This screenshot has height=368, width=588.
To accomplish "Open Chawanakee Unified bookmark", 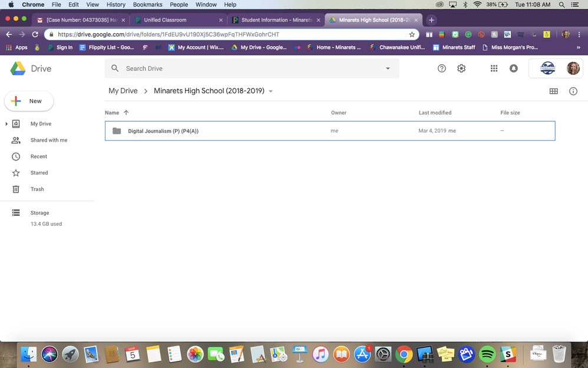I will pos(397,47).
